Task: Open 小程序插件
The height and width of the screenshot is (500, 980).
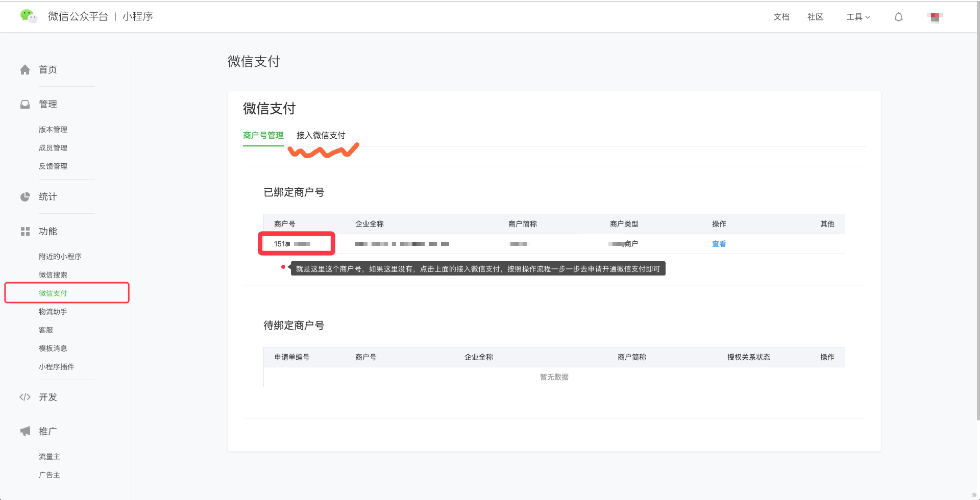Action: pos(57,367)
